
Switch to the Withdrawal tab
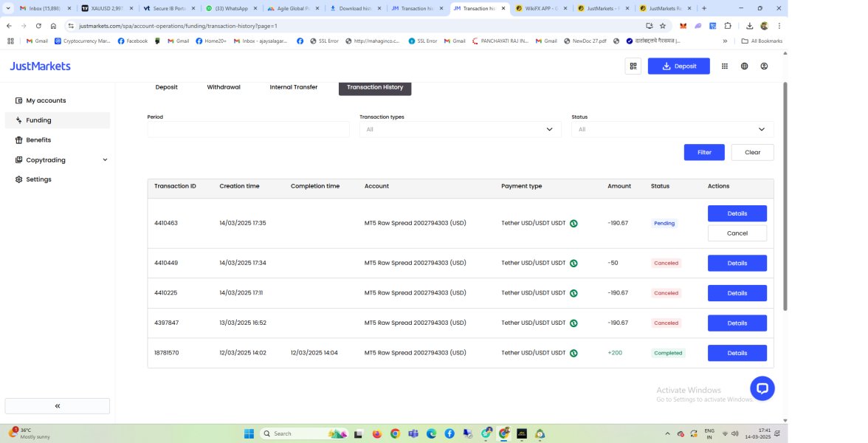(x=223, y=87)
